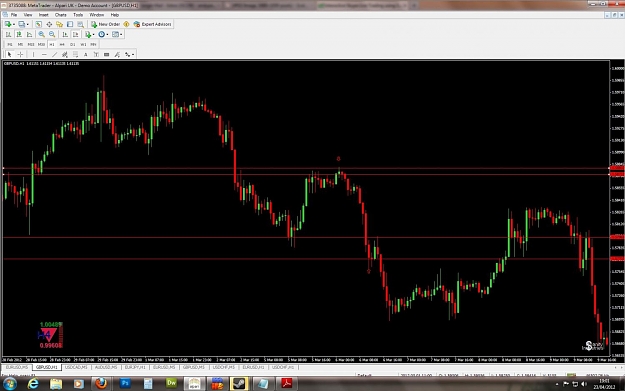Open a new chart window
This screenshot has height=391, width=625.
tap(8, 24)
